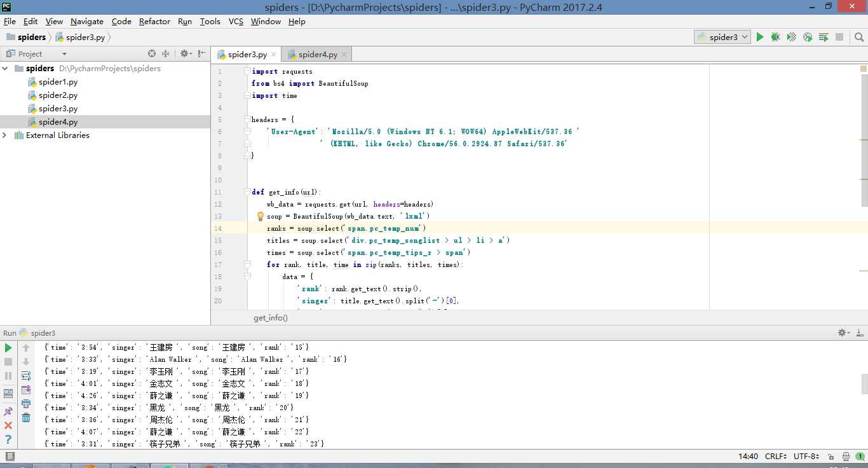Open spider3 run configuration dropdown
The image size is (868, 468).
[722, 37]
